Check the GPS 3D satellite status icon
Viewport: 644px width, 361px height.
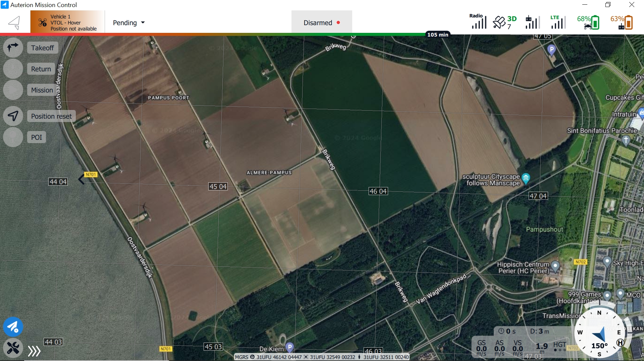coord(504,22)
